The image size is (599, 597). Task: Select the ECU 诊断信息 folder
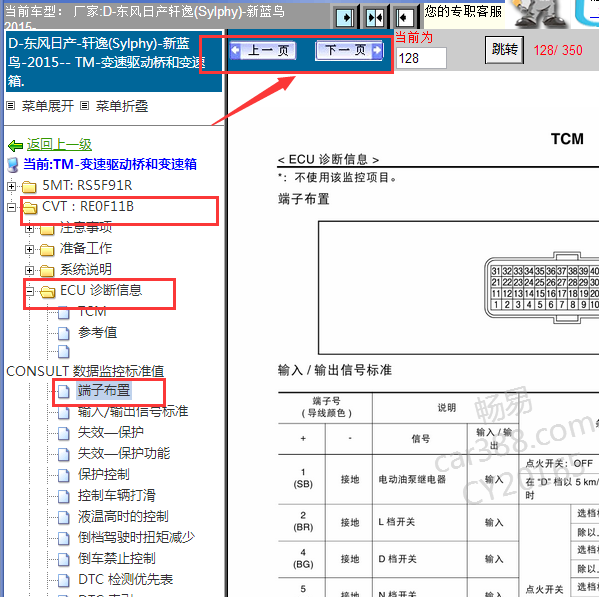(101, 290)
